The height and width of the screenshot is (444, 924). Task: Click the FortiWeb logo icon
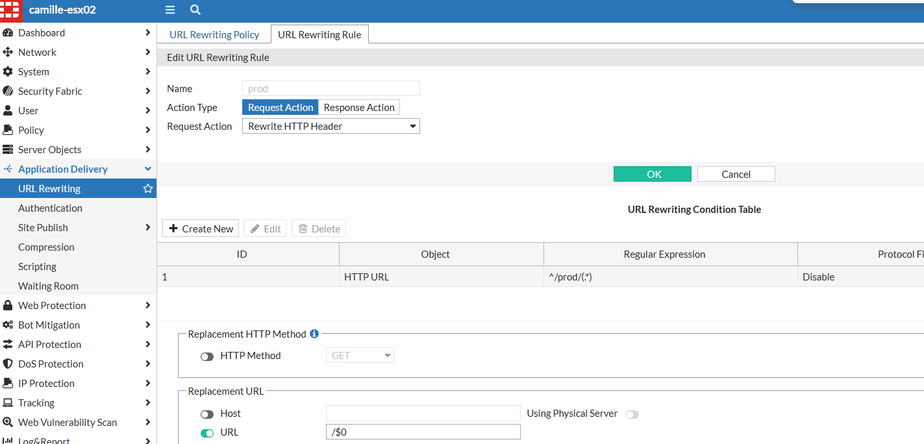point(13,10)
